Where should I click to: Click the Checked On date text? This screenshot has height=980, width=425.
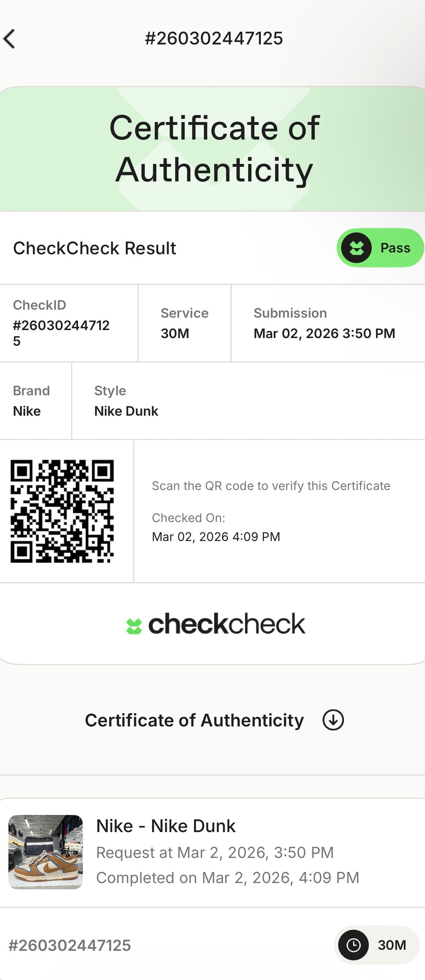tap(216, 536)
